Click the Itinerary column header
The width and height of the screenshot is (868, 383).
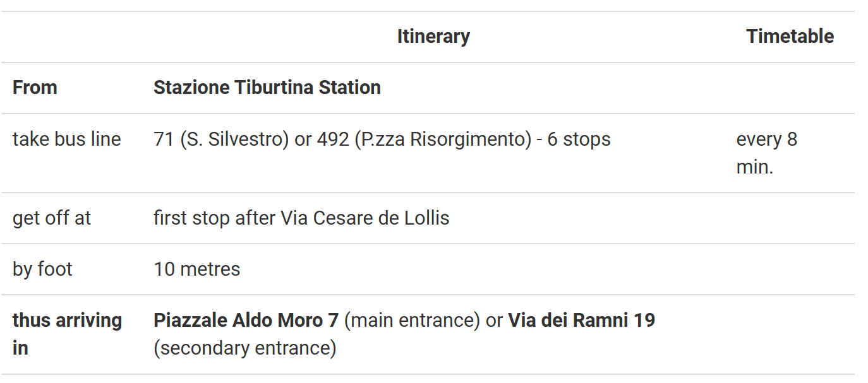433,37
